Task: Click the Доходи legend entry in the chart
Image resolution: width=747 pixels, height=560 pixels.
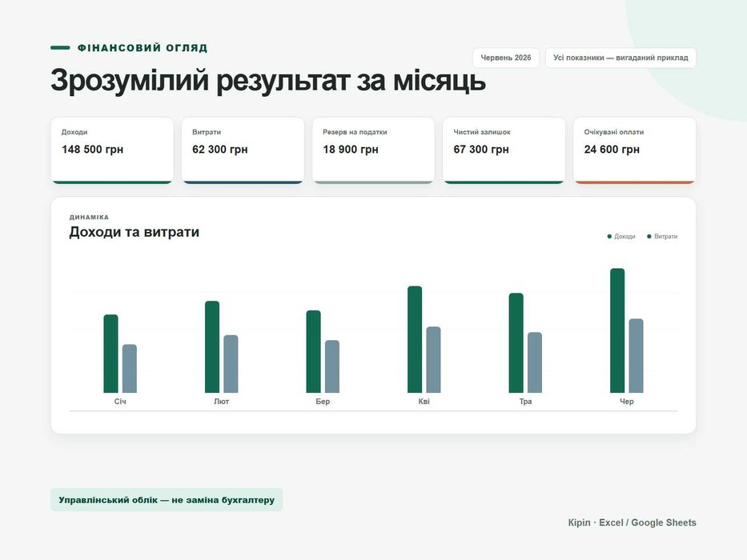Action: (621, 236)
